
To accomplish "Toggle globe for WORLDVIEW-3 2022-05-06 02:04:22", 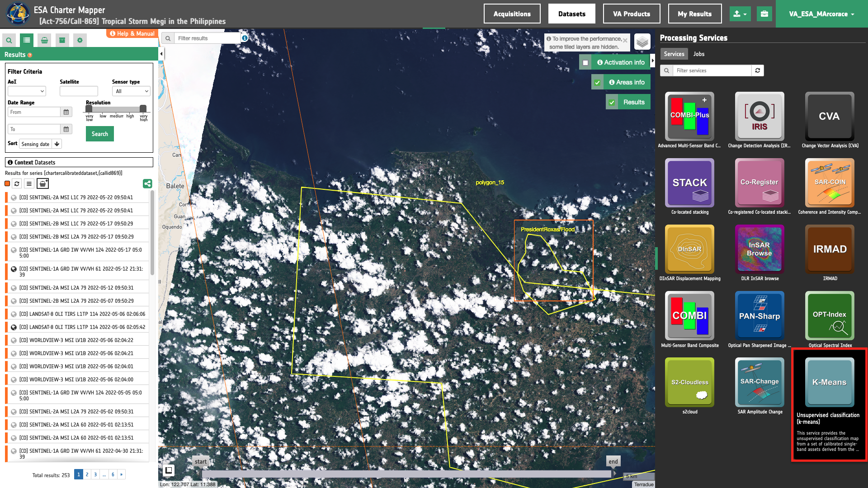I will point(14,340).
